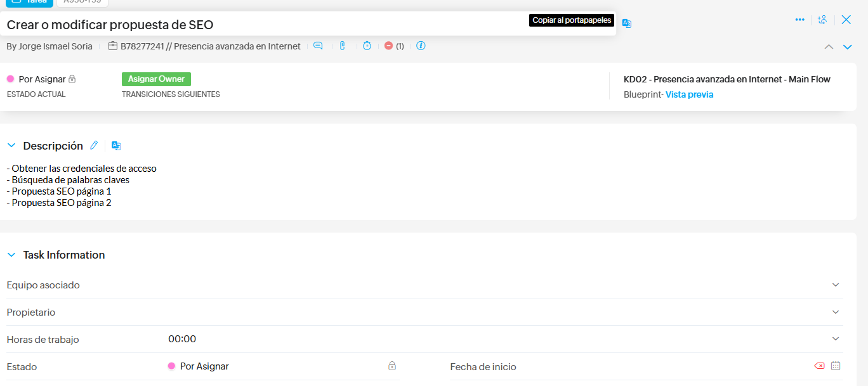The height and width of the screenshot is (386, 868).
Task: Collapse the Descripción section
Action: click(x=11, y=146)
